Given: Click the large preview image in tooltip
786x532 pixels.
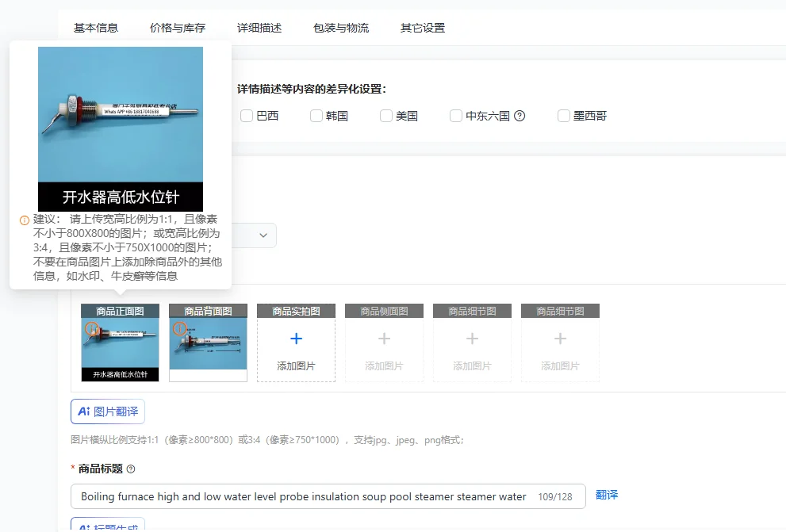Looking at the screenshot, I should coord(121,129).
